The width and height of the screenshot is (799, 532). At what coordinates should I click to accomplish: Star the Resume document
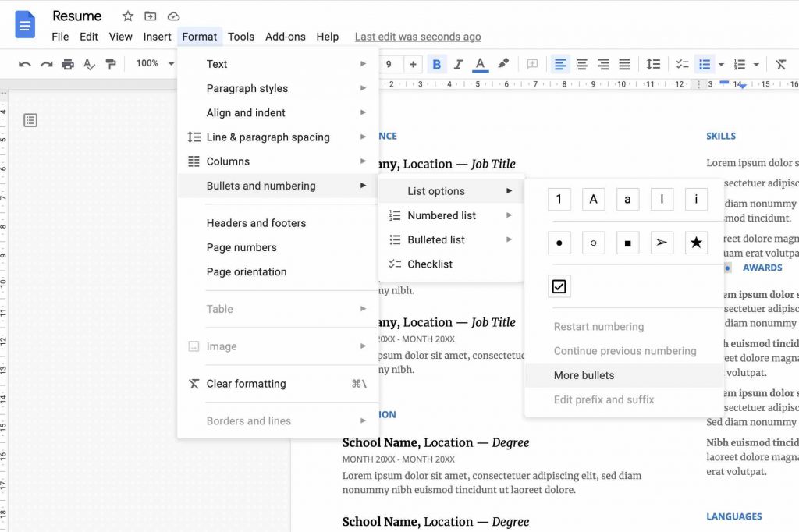[x=127, y=16]
